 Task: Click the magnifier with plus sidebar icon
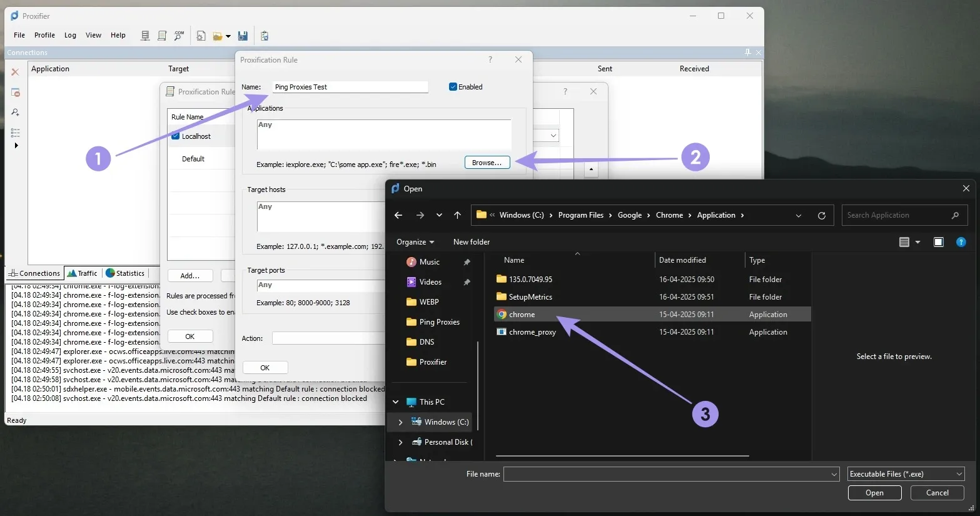(16, 113)
